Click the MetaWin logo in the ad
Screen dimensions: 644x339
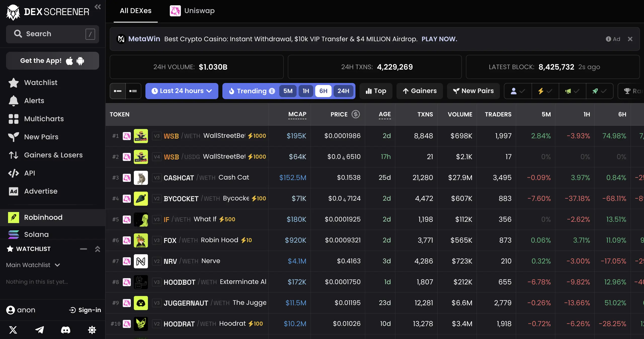[x=121, y=39]
